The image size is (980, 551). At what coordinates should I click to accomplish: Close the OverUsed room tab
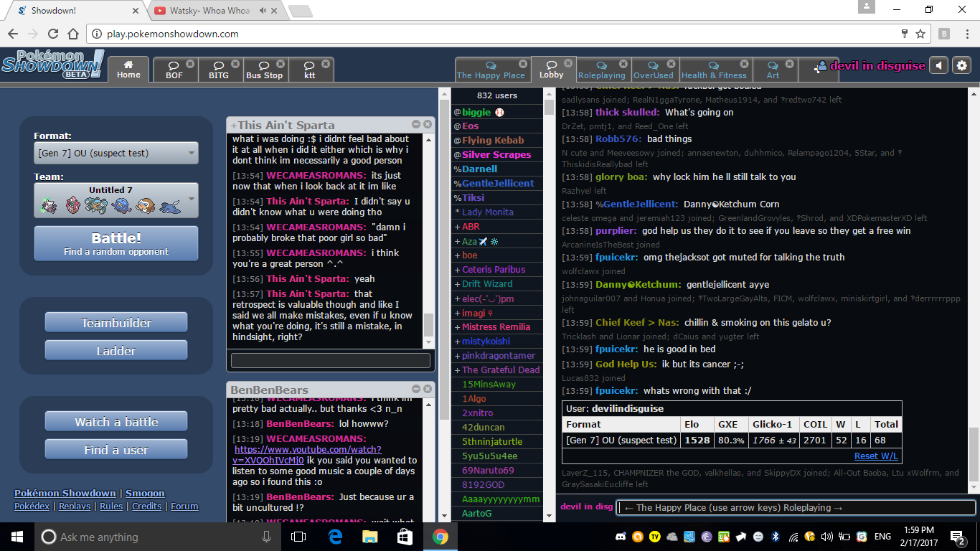[670, 64]
